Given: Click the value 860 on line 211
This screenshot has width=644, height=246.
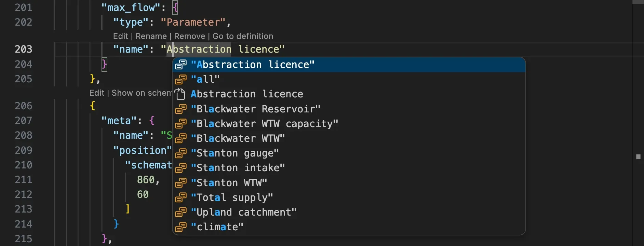Looking at the screenshot, I should (x=146, y=180).
